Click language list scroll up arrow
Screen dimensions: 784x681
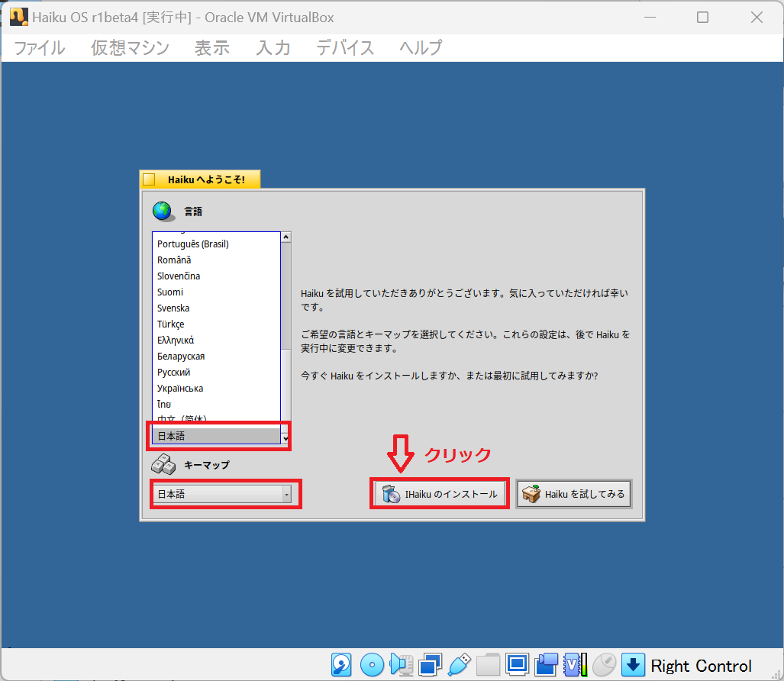tap(286, 237)
